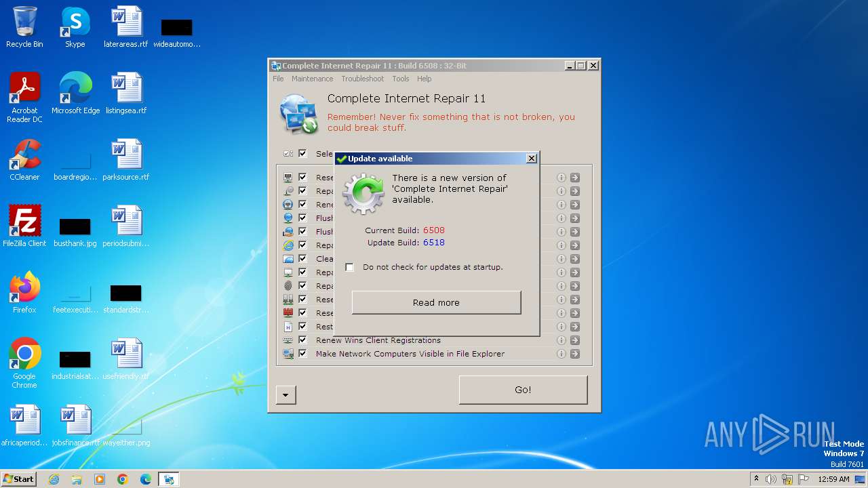Select Google Chrome desktop shortcut
Screen dimensions: 868x488
click(24, 363)
